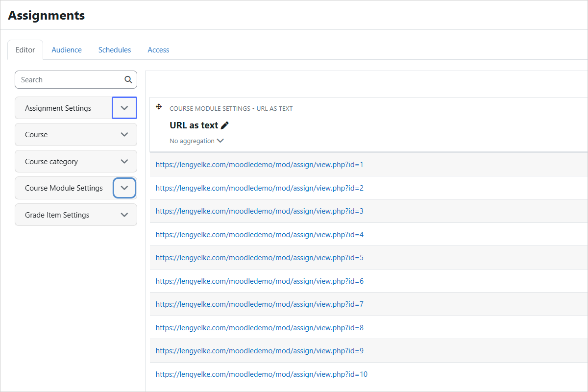Open the assignment link ending id=3
The image size is (588, 392).
click(x=260, y=211)
